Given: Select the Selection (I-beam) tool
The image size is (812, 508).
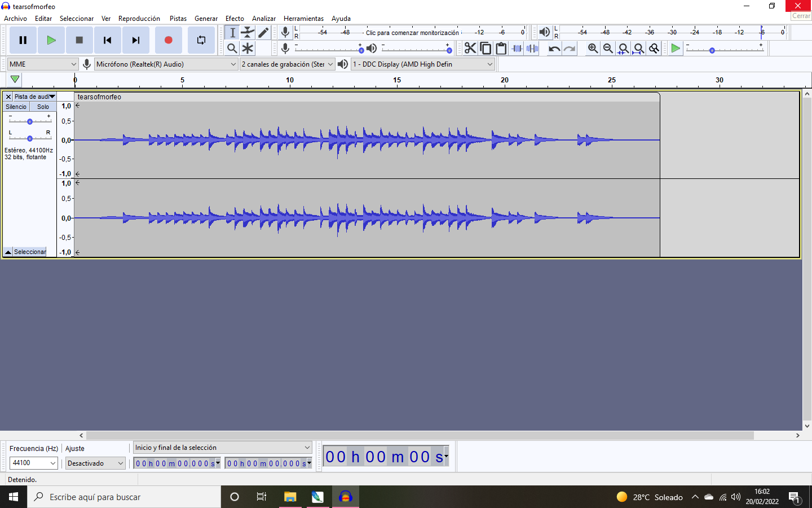Looking at the screenshot, I should point(232,33).
